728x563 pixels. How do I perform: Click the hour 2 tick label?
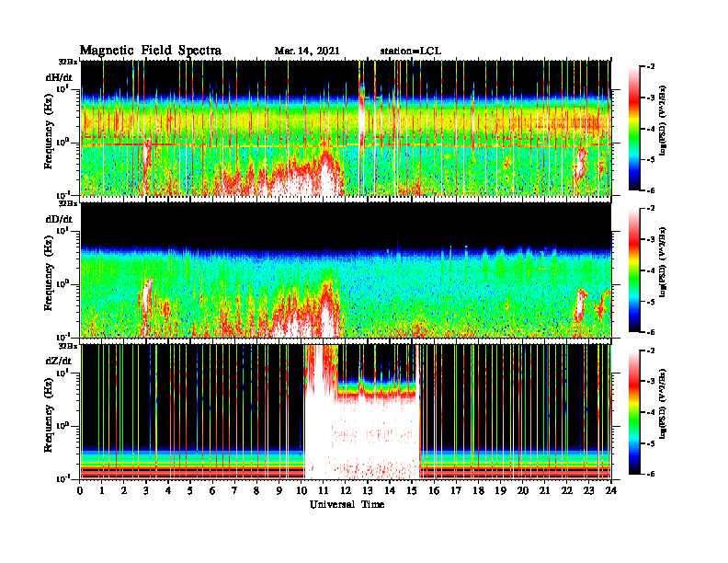click(x=124, y=490)
